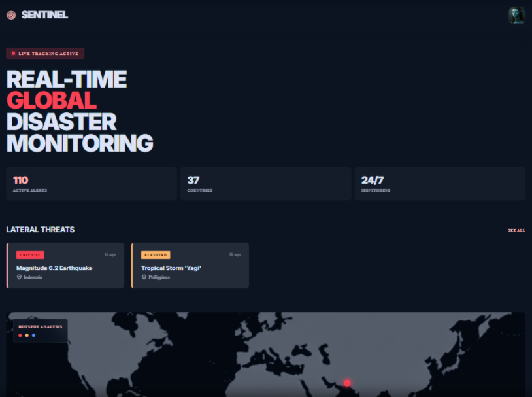Select the yellow dot in Hotspot Analysis legend

click(27, 336)
